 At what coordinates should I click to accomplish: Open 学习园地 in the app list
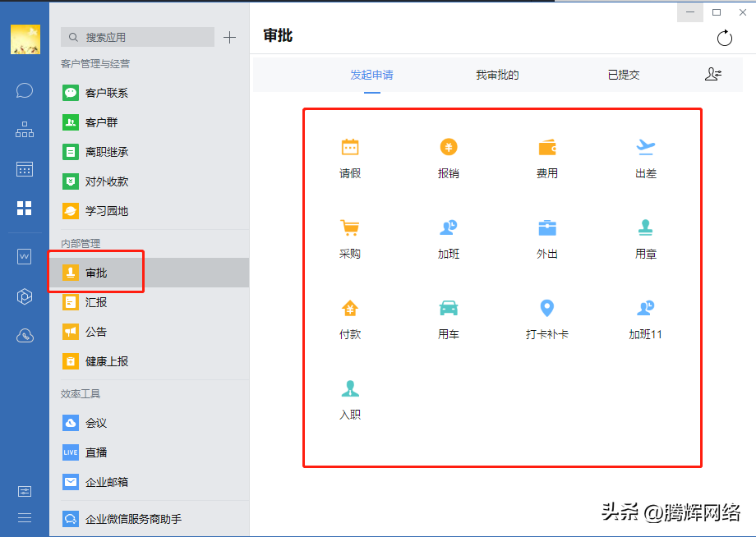point(149,211)
